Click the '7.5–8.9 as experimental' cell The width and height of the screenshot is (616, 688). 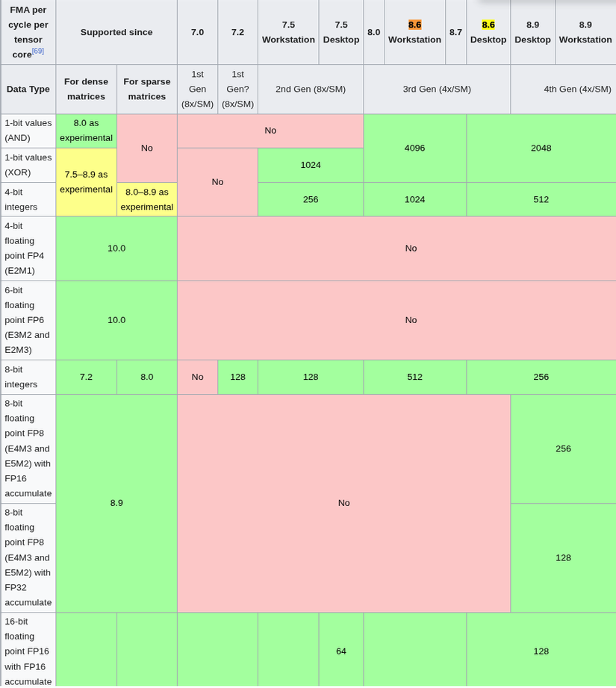[x=86, y=182]
